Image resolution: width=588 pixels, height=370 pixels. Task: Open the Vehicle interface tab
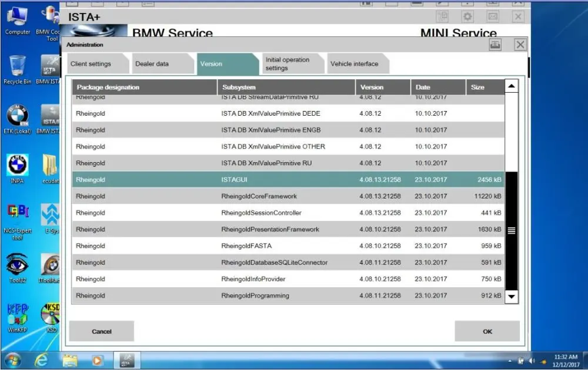[x=356, y=63]
